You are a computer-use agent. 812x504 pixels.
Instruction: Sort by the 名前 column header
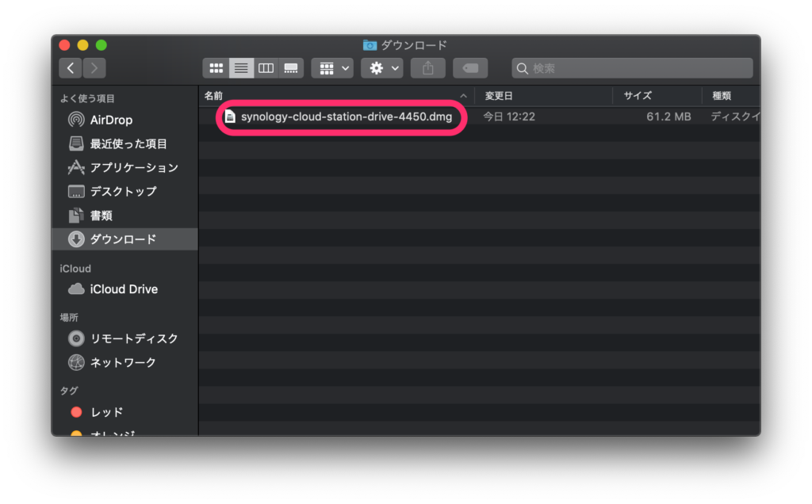[x=214, y=96]
